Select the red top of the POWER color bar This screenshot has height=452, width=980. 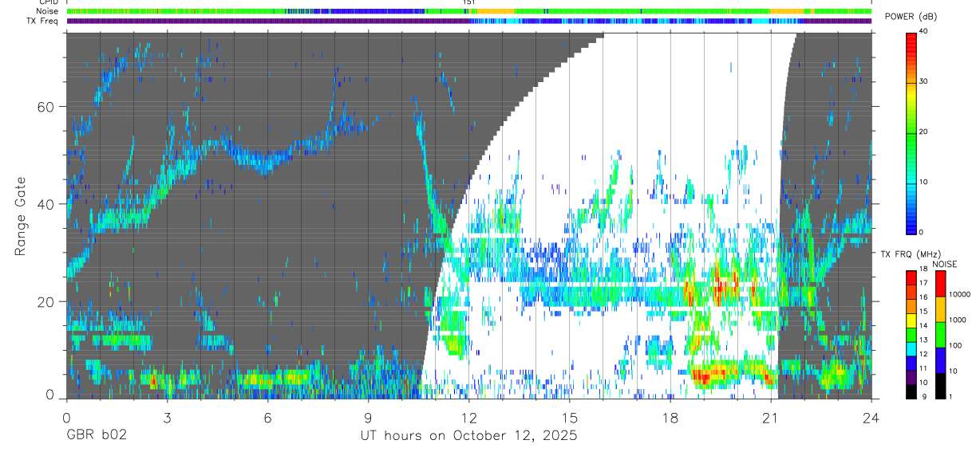[x=911, y=41]
